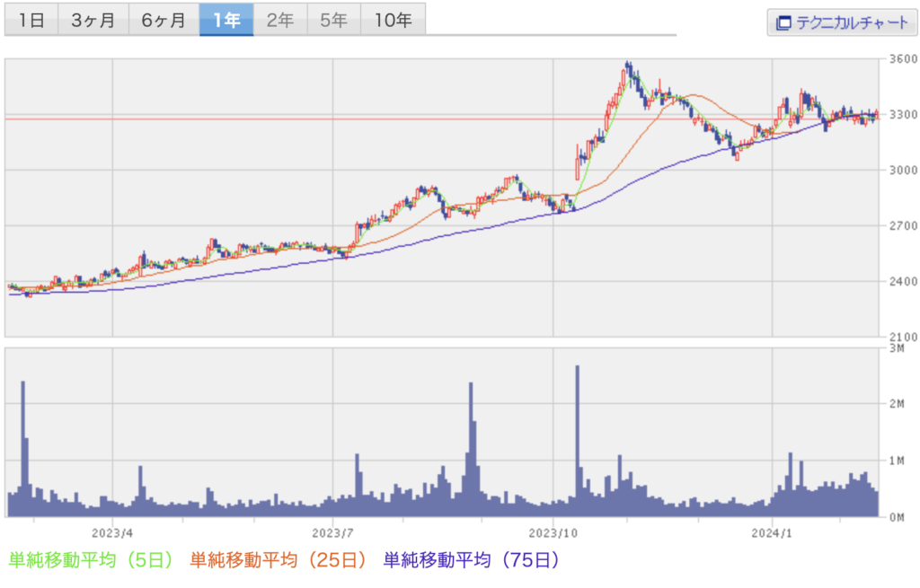Click the 2023/4 date axis label

click(x=113, y=531)
